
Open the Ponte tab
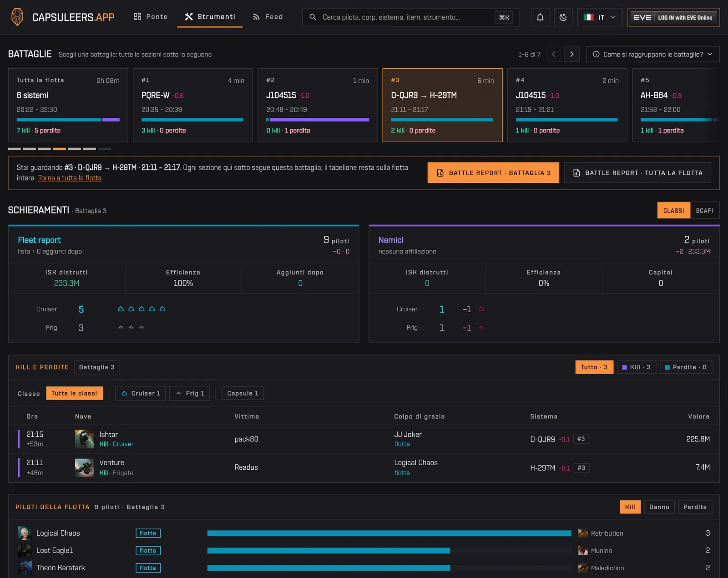(151, 17)
